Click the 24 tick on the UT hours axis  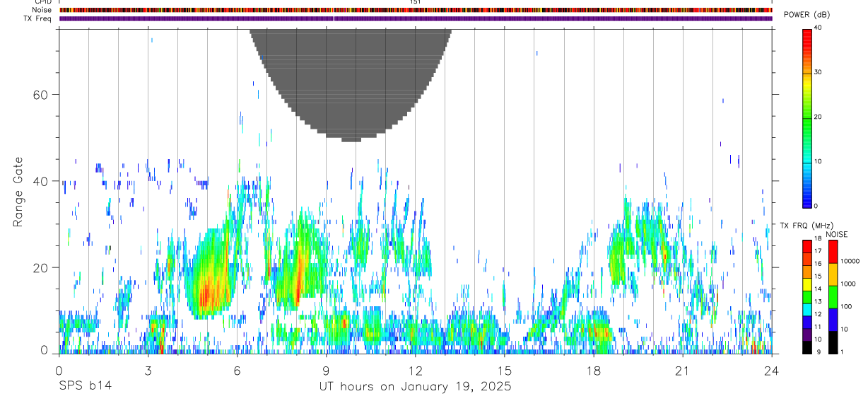[x=772, y=371]
